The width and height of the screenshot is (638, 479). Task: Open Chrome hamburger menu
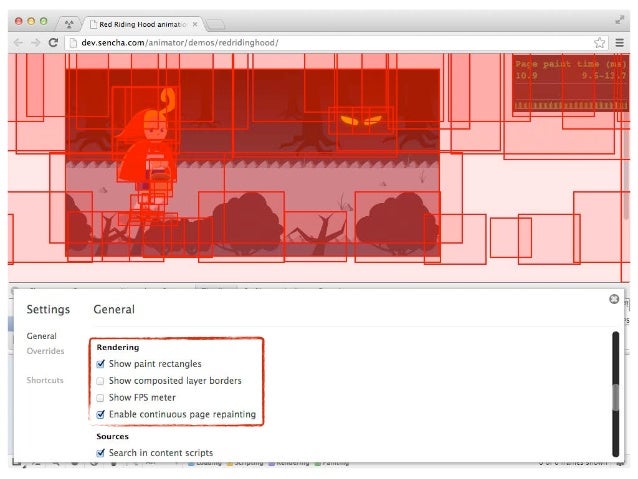point(619,43)
